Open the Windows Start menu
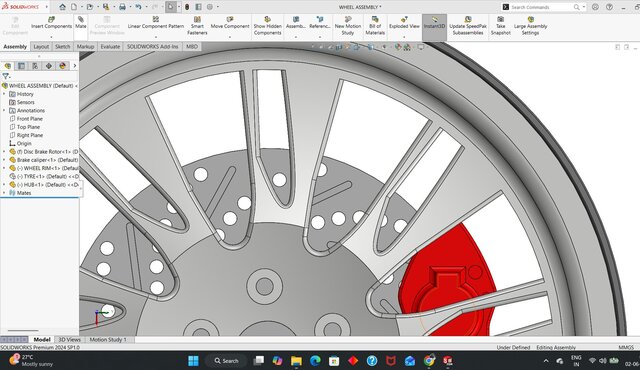 [x=193, y=361]
